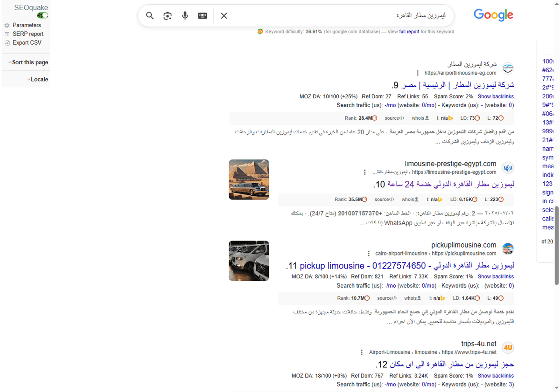This screenshot has height=392, width=560.
Task: Open SEOquake Parameters
Action: click(27, 25)
